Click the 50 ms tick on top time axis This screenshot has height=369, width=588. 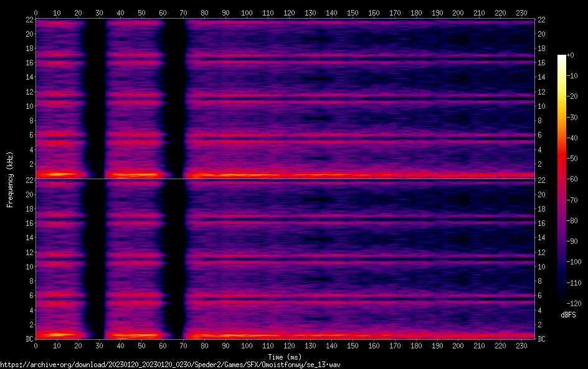coord(141,12)
